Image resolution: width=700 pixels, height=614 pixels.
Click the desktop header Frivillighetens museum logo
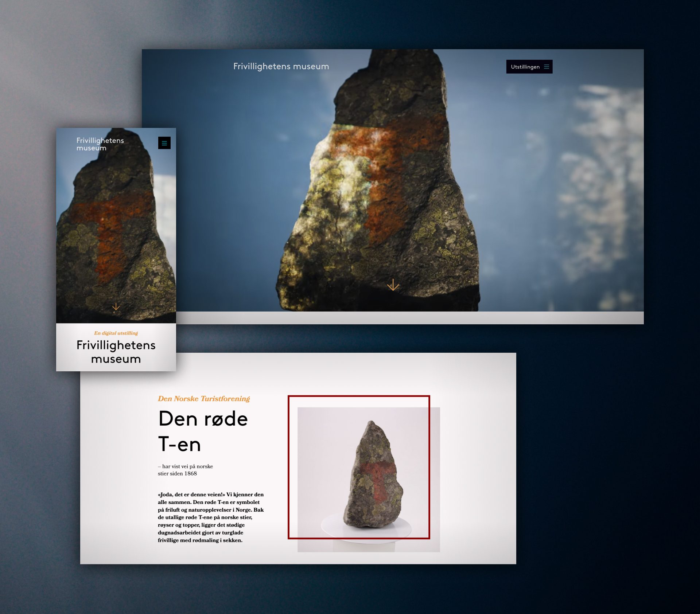(x=281, y=66)
